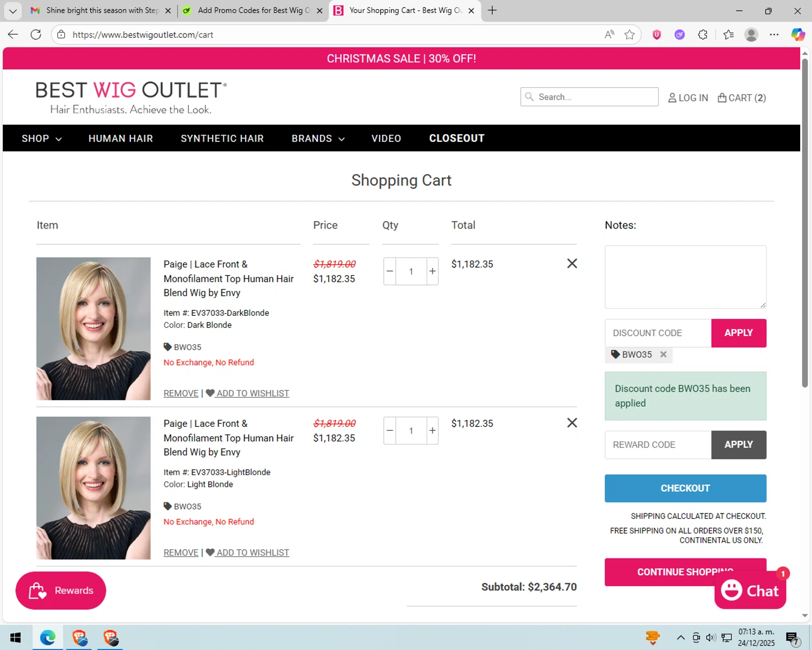Open the Windows Start menu
Image resolution: width=812 pixels, height=650 pixels.
pyautogui.click(x=15, y=638)
